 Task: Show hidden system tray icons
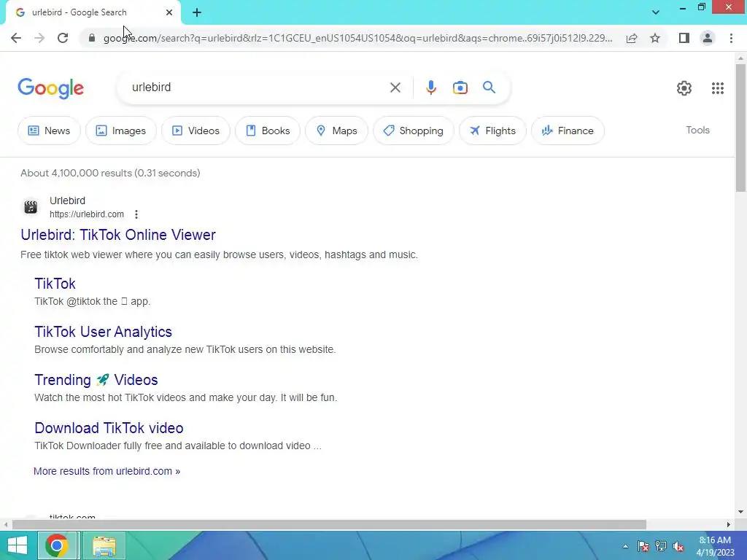tap(625, 546)
